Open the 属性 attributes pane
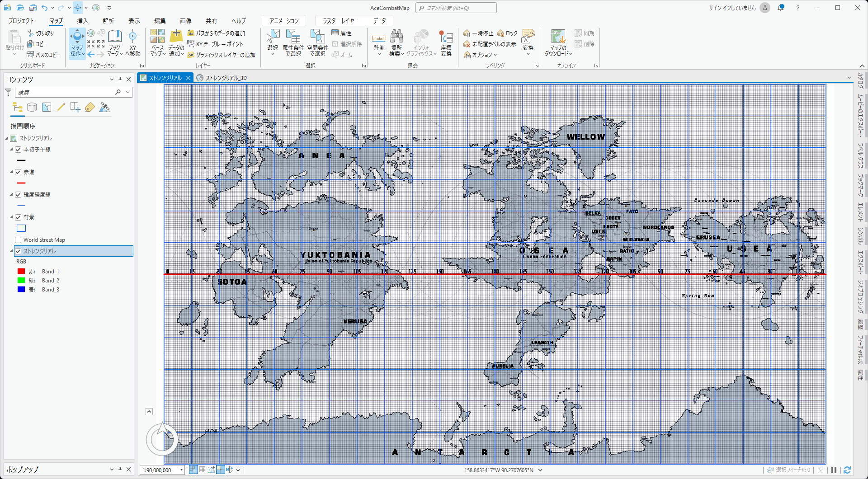Screen dimensions: 868x479 342,33
